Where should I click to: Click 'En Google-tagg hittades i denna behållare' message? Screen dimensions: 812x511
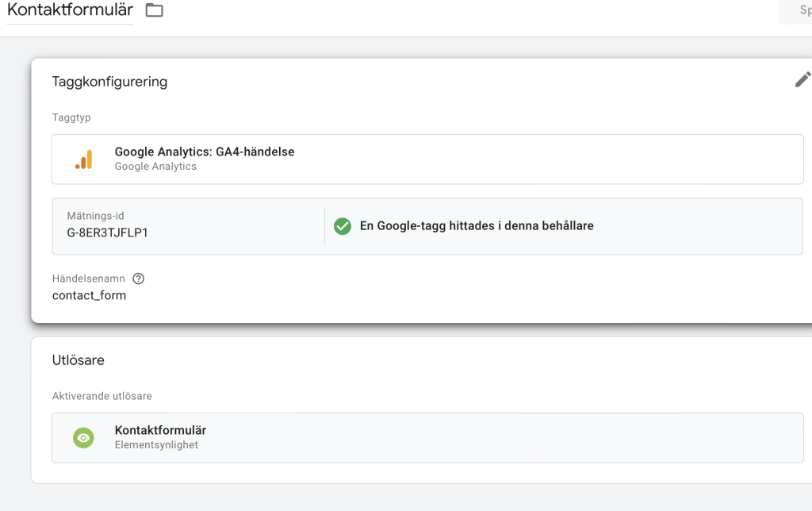click(x=477, y=226)
